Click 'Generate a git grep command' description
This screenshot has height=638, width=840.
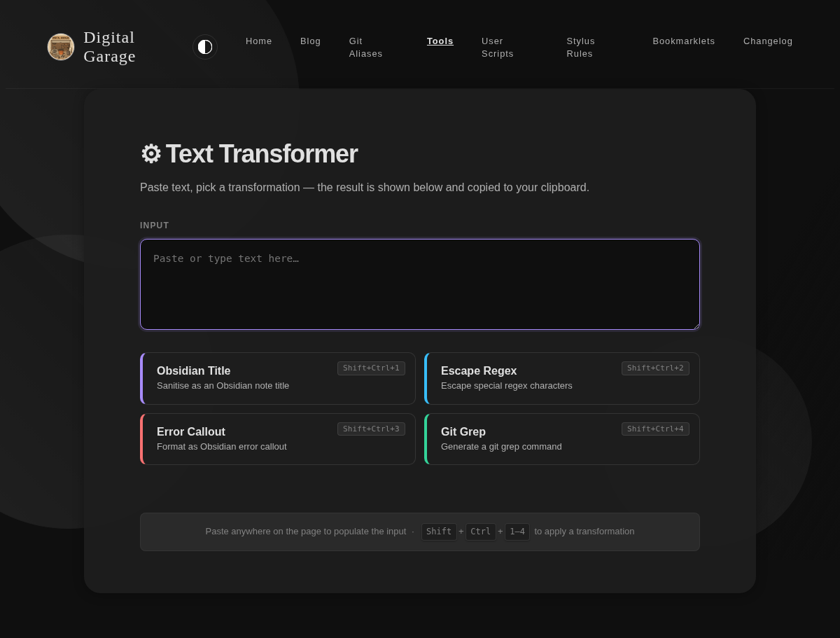pyautogui.click(x=501, y=447)
